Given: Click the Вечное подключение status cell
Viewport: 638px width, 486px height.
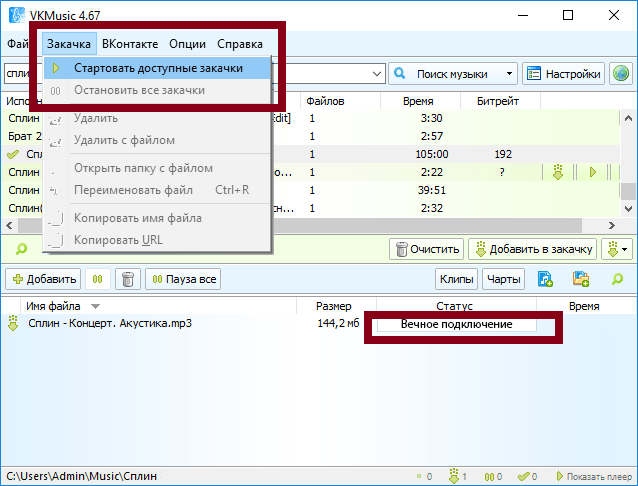Looking at the screenshot, I should (x=456, y=324).
